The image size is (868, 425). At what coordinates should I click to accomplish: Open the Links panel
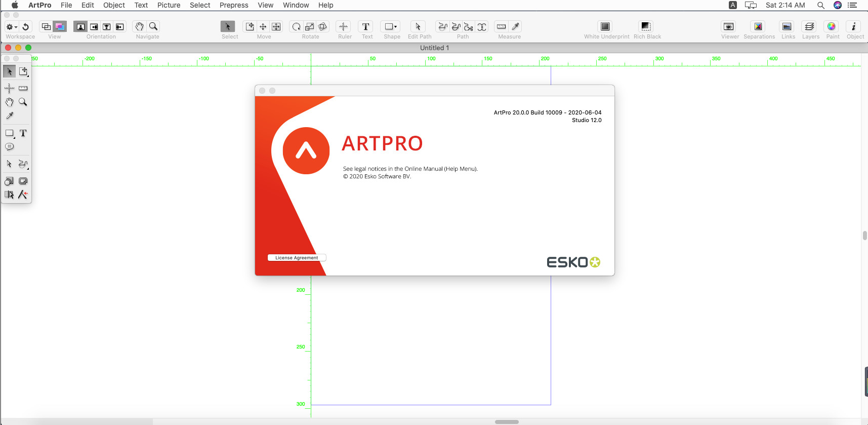787,26
